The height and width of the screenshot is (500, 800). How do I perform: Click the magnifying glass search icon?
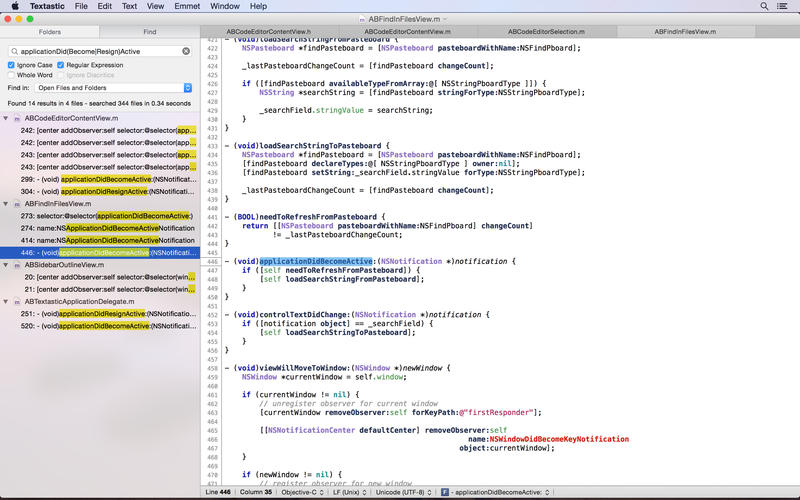pos(12,50)
